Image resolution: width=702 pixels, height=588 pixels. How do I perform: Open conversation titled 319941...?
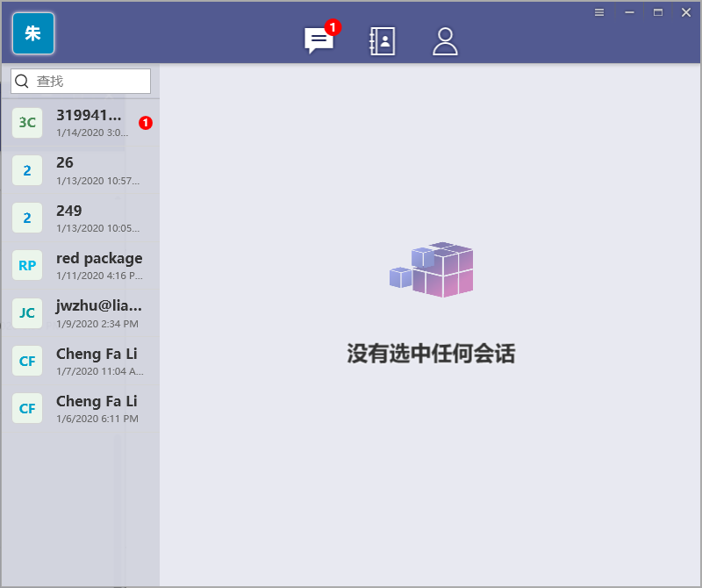click(81, 123)
